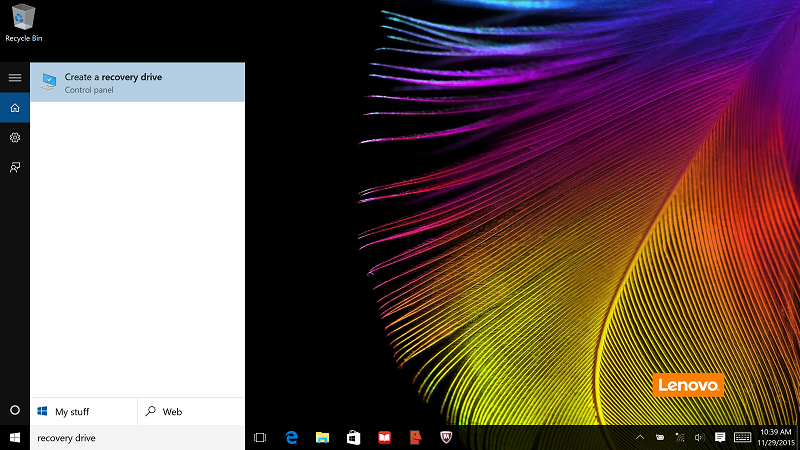Open Create a recovery drive result

(137, 83)
